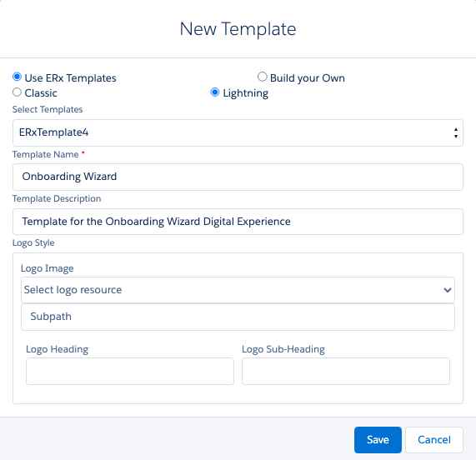This screenshot has width=476, height=460.
Task: Click the New Template dialog title
Action: [238, 29]
